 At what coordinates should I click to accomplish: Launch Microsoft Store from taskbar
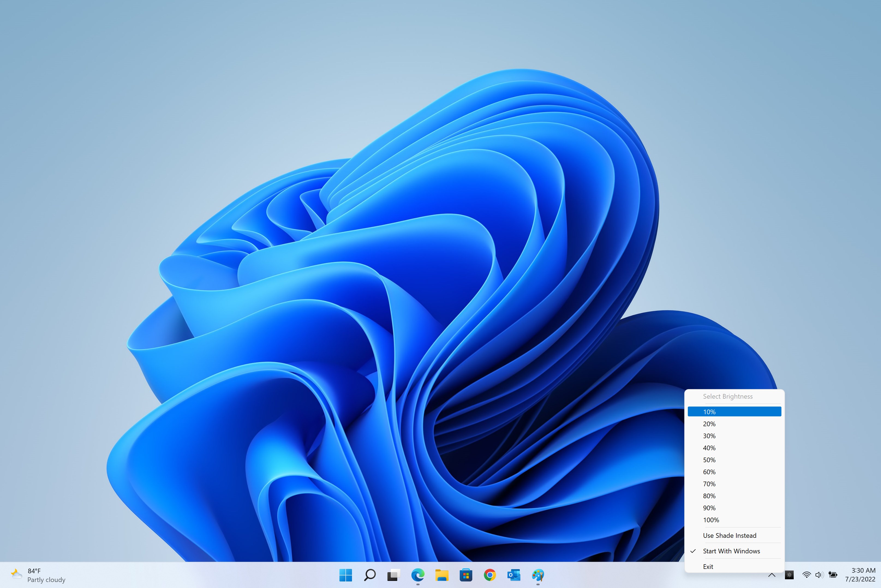pos(466,575)
